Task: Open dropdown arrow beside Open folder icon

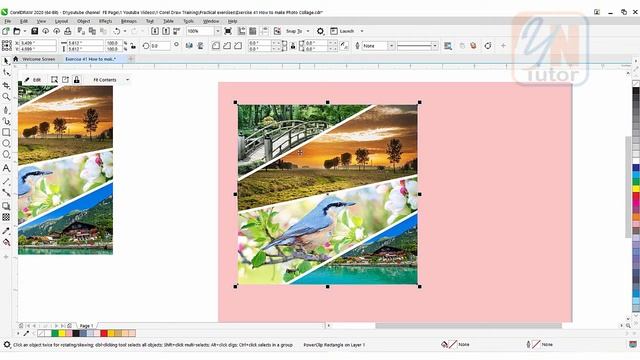Action: click(x=24, y=31)
